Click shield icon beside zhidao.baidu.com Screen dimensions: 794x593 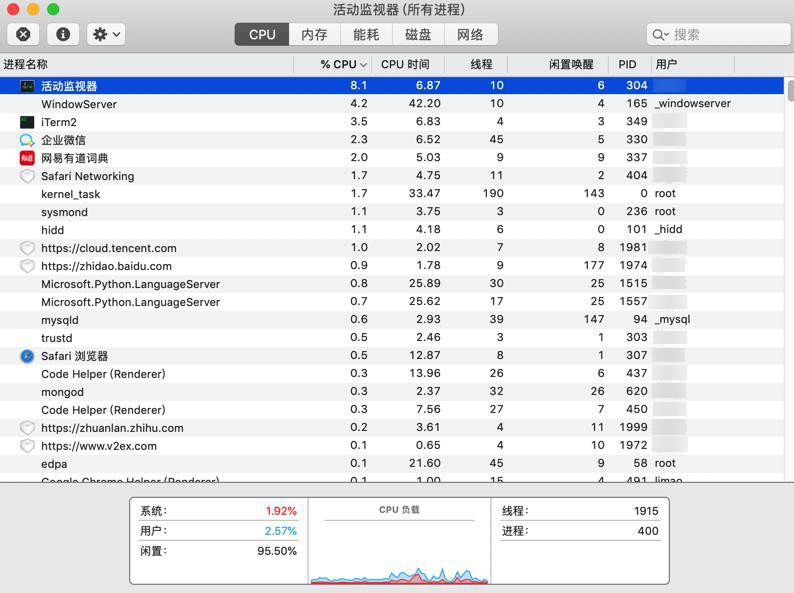(27, 266)
